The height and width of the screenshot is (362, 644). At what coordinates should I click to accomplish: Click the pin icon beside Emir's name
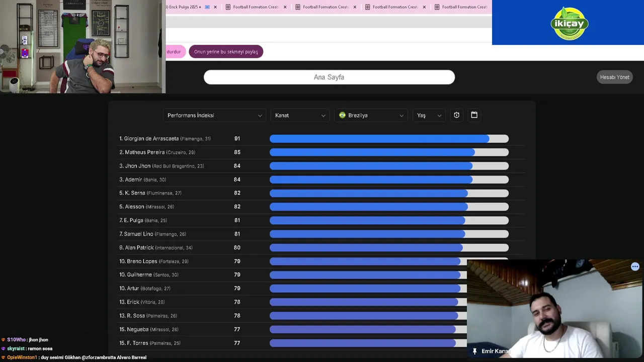pos(474,351)
